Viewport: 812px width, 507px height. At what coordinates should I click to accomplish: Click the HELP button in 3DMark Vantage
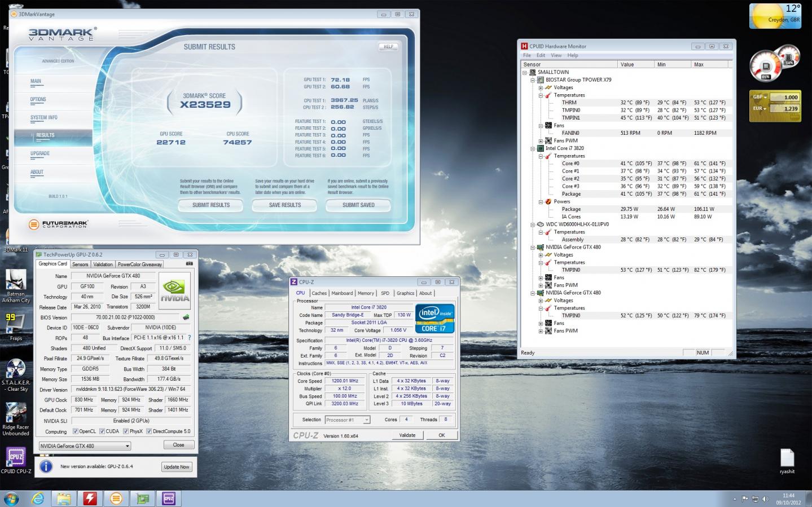[388, 47]
